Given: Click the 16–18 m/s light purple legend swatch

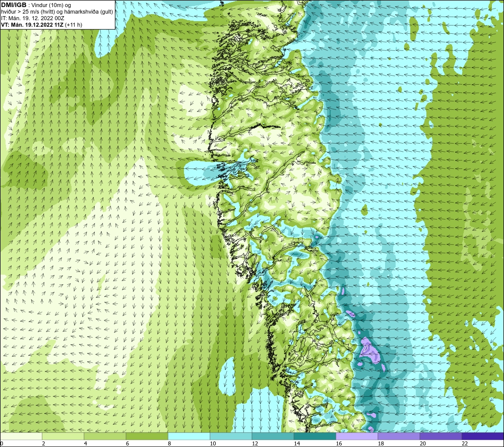Looking at the screenshot, I should click(357, 436).
